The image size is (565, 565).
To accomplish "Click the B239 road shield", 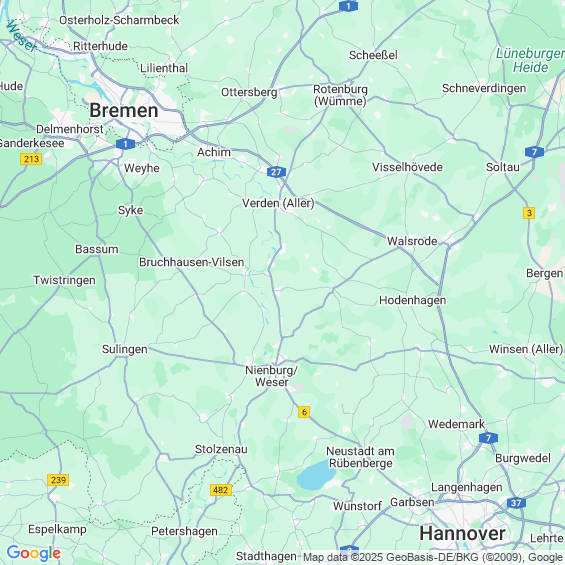I will pos(58,480).
